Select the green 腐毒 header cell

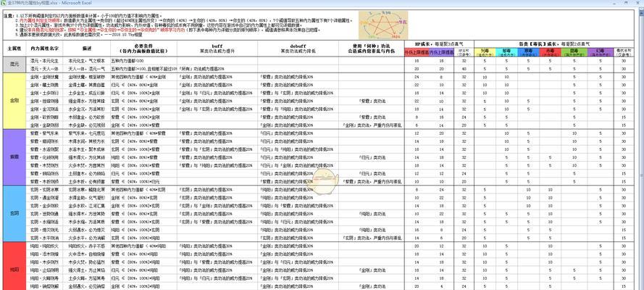click(574, 52)
